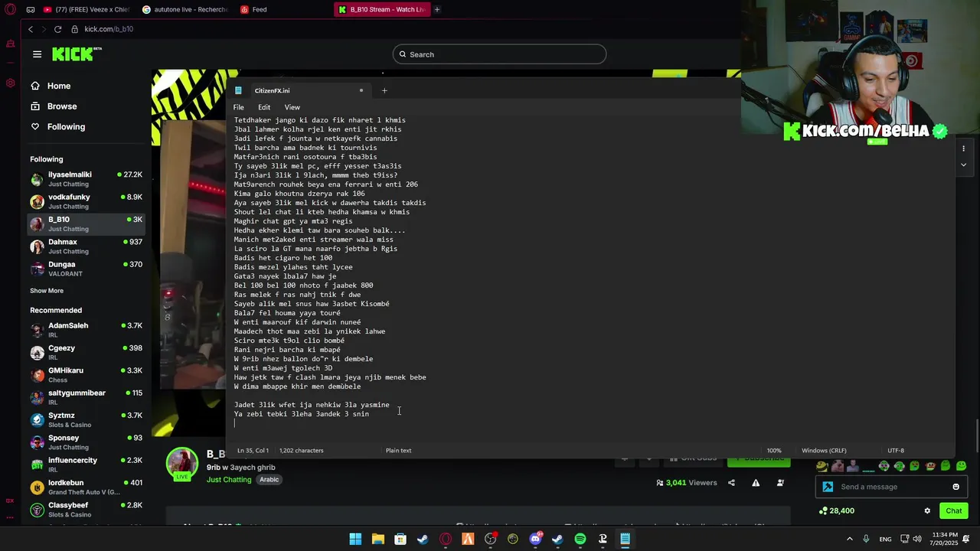Viewport: 980px width, 551px height.
Task: Open Following in Kick sidebar
Action: (x=57, y=127)
